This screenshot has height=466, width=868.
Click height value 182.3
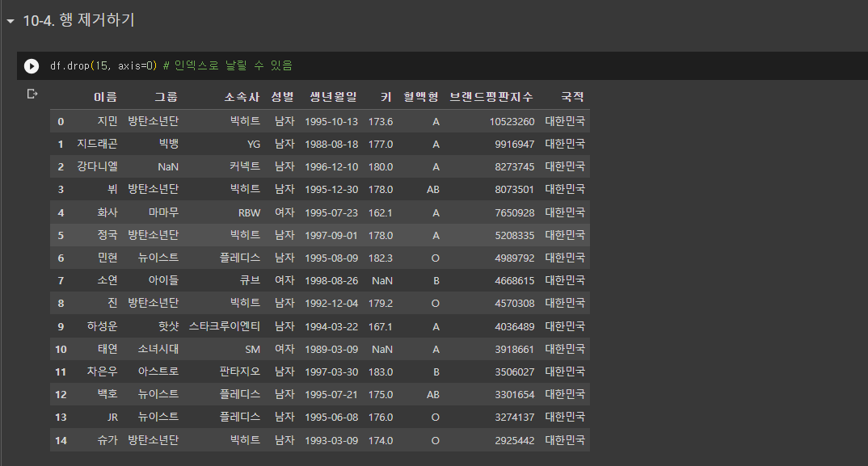(381, 258)
